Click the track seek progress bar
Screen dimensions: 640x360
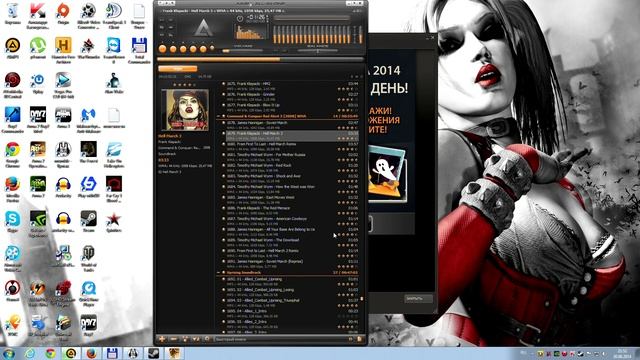coord(260,60)
